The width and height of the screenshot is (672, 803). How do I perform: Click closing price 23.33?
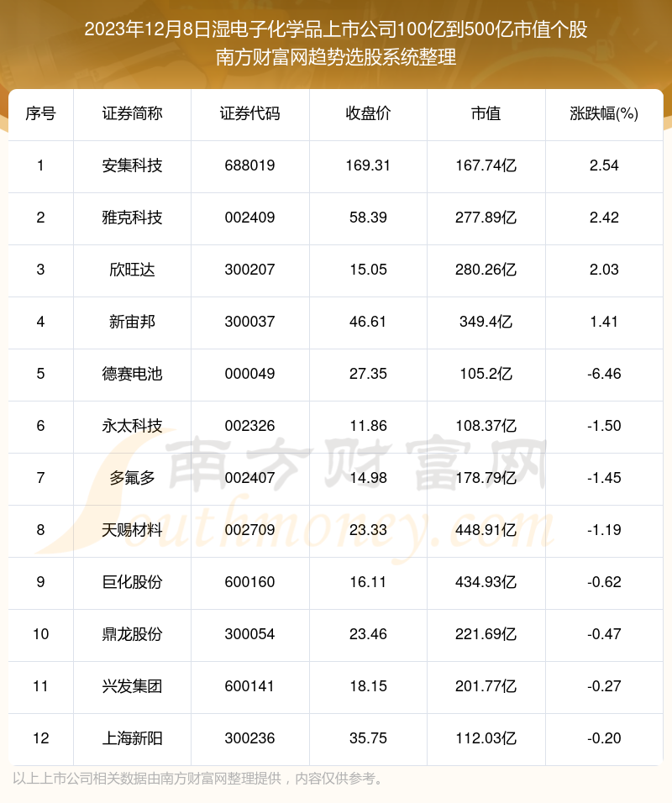[368, 530]
